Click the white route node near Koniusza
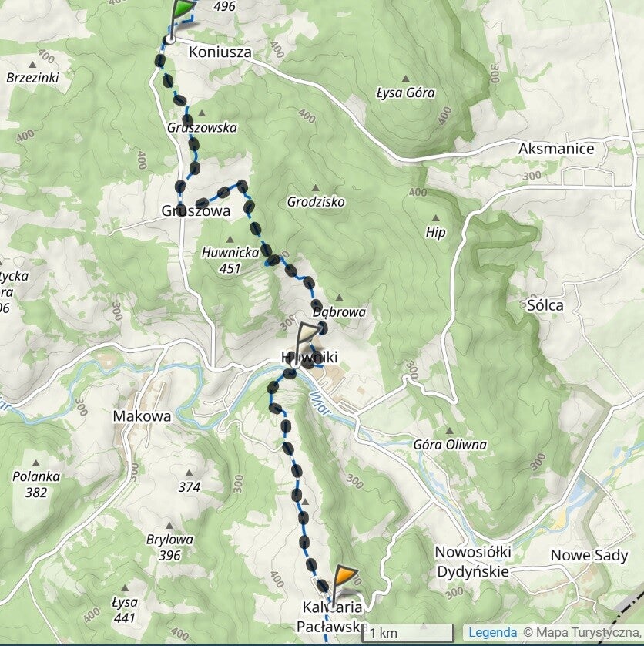 169,39
